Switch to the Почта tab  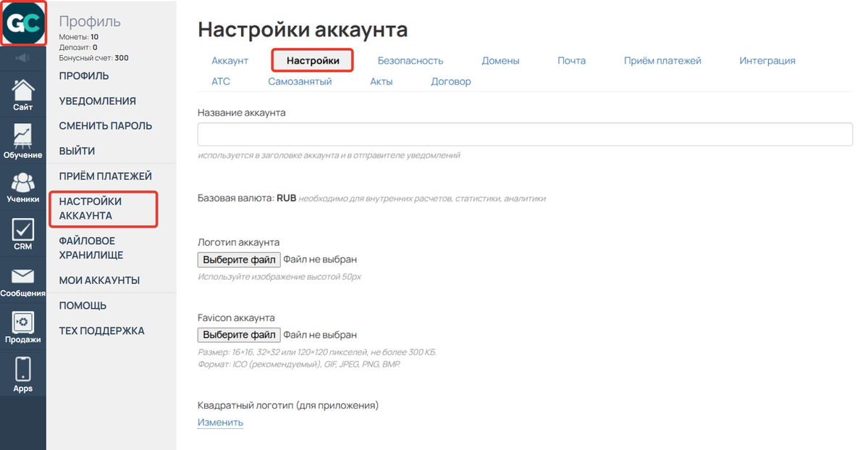point(572,60)
